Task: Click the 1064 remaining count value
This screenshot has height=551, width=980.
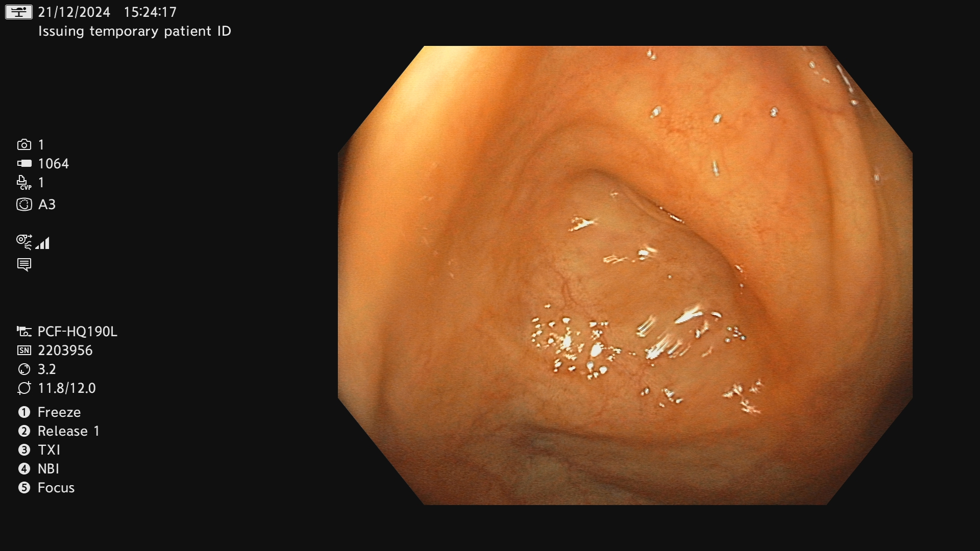Action: pyautogui.click(x=54, y=164)
